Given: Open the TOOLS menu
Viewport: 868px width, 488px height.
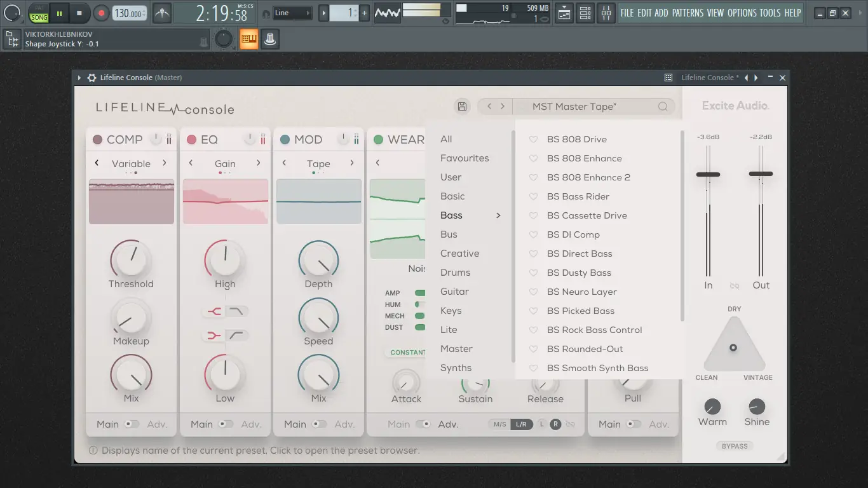Looking at the screenshot, I should click(x=770, y=13).
